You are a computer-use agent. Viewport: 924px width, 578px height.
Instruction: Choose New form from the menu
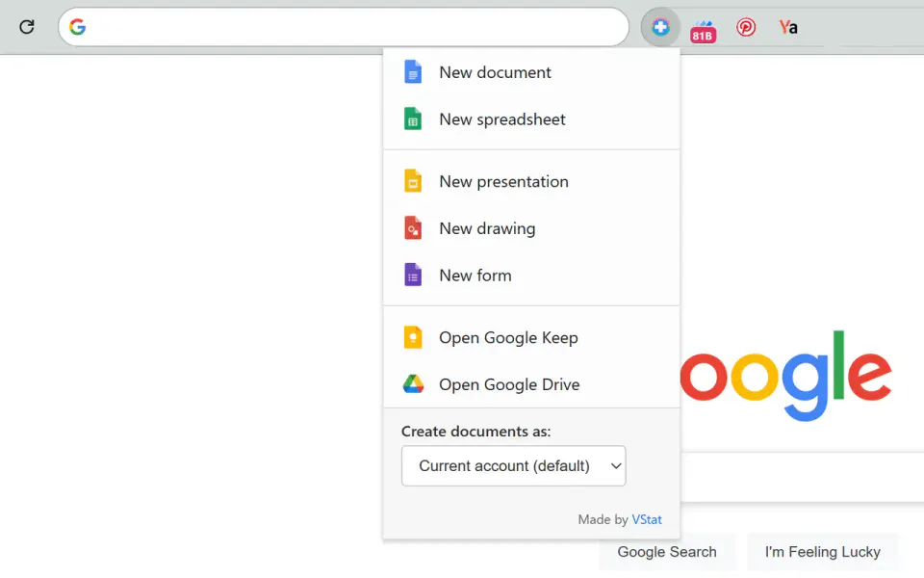coord(531,275)
